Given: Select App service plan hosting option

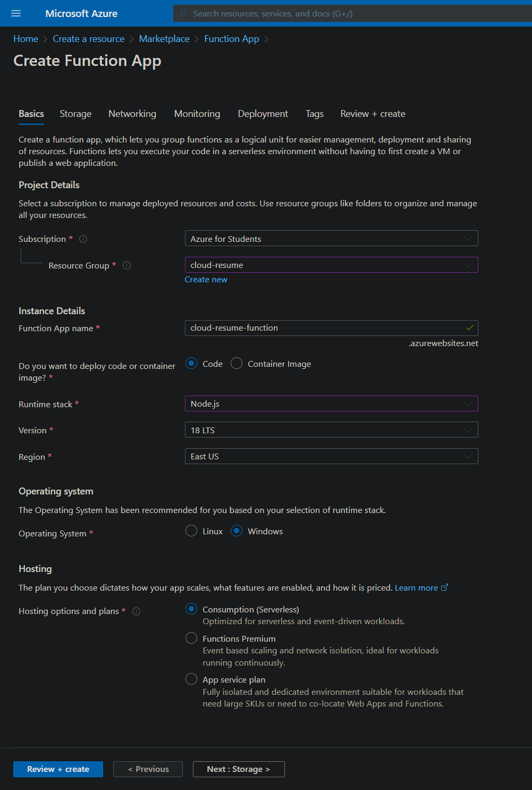Looking at the screenshot, I should (x=191, y=679).
